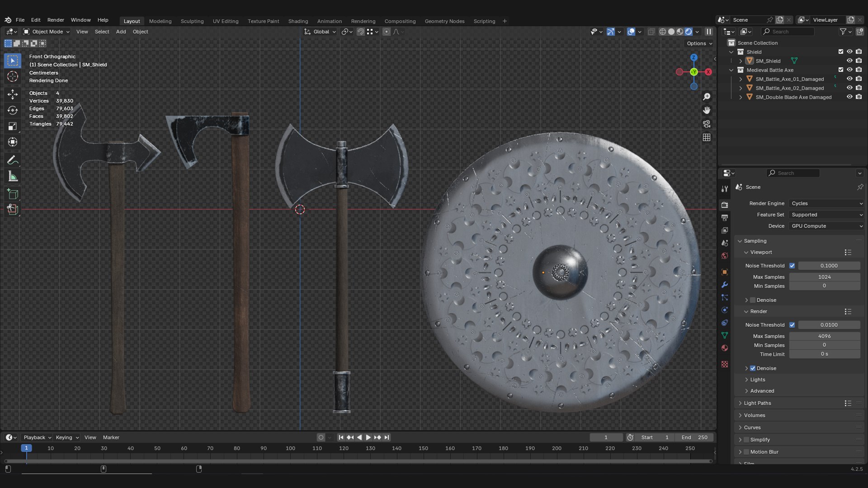Open the World properties tab

[725, 256]
